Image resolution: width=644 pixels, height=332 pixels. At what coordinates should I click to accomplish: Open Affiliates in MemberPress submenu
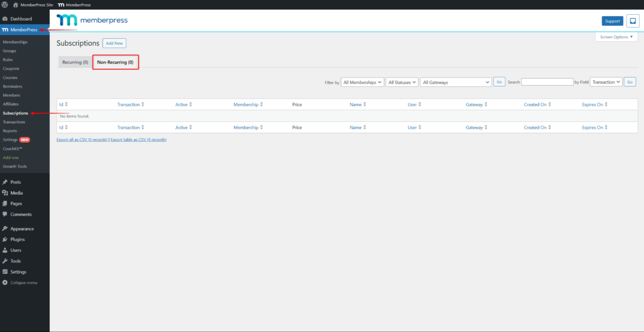(11, 104)
